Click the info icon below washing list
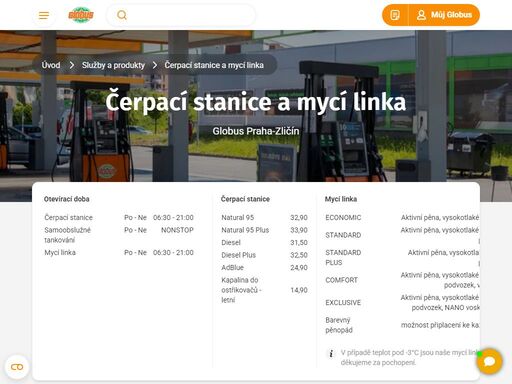512x384 pixels. click(331, 353)
